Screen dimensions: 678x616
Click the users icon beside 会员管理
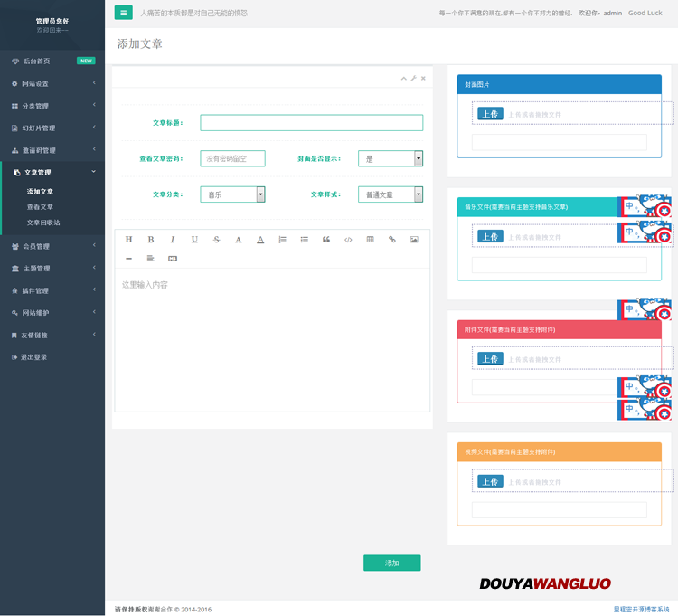tap(15, 247)
